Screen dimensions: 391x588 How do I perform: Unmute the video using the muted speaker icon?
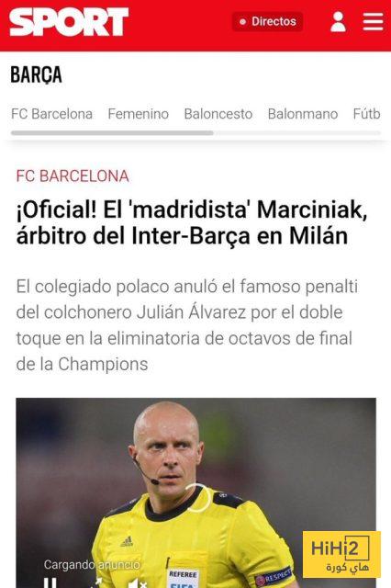pyautogui.click(x=137, y=583)
